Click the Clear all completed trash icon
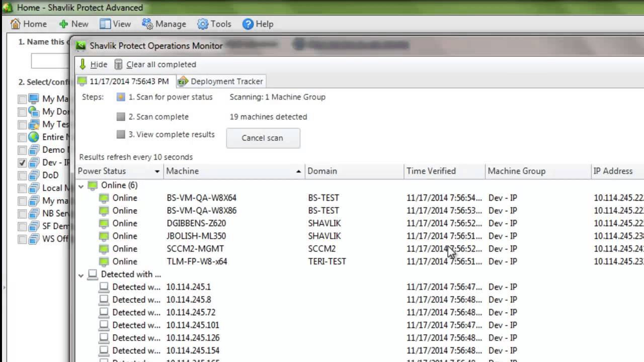644x362 pixels. pyautogui.click(x=119, y=64)
